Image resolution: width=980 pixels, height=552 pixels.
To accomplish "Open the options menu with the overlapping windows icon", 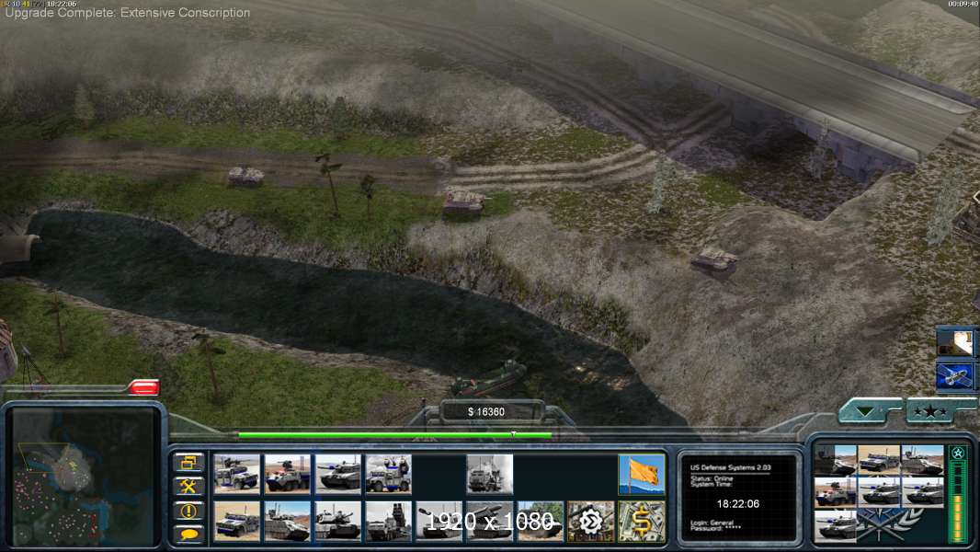I will coord(188,463).
